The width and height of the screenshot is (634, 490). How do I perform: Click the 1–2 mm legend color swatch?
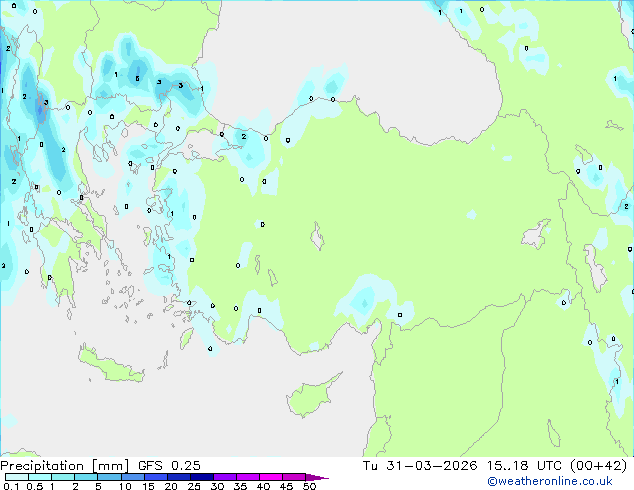(63, 477)
